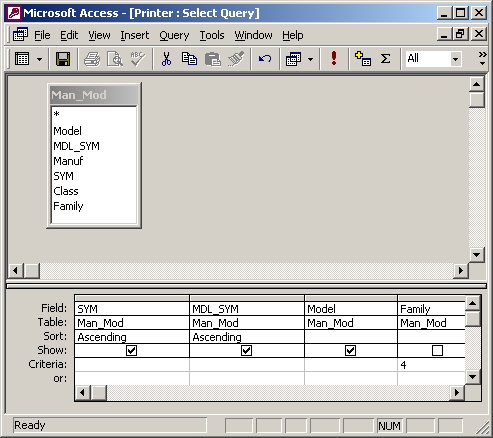
Task: Click the Cut scissors icon
Action: [x=166, y=59]
